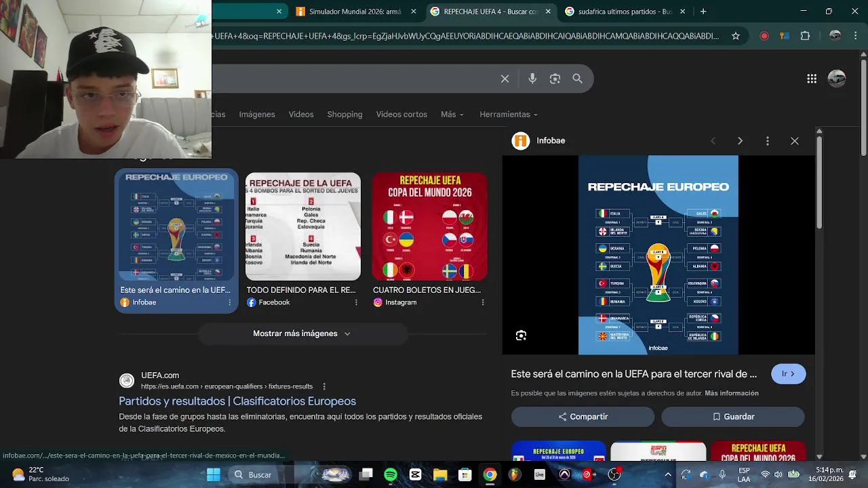
Task: Click the ESP LAA language indicator
Action: (744, 474)
